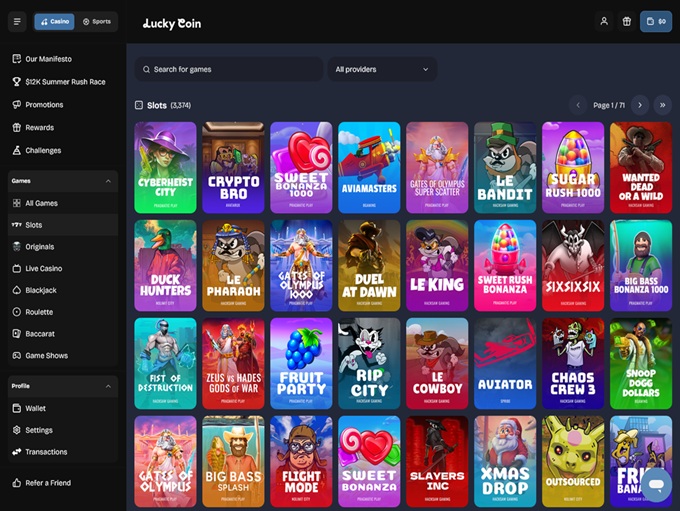Launch Le King slot
Viewport: 680px width, 511px height.
coord(437,265)
